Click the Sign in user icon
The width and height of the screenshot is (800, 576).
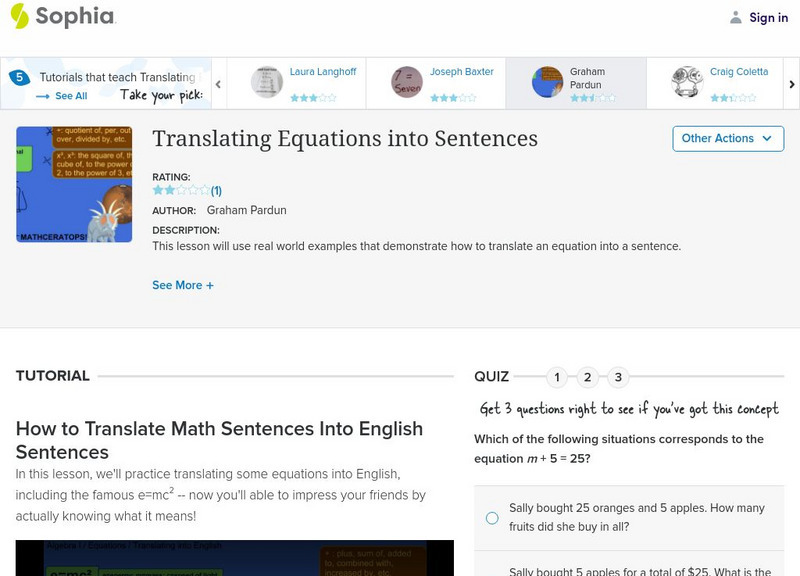(736, 17)
